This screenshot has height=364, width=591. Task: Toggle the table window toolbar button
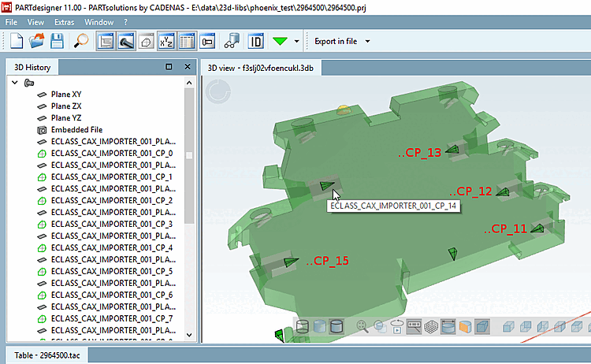(187, 41)
